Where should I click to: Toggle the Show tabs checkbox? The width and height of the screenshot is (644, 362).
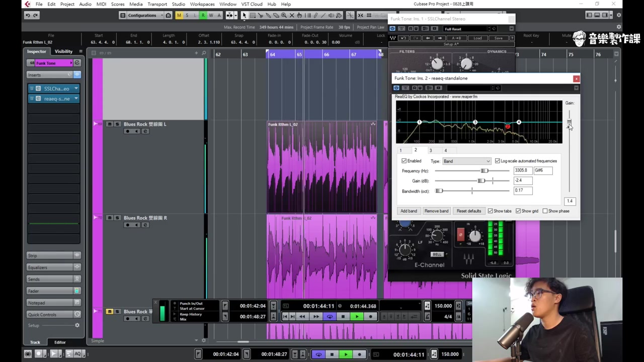click(491, 211)
